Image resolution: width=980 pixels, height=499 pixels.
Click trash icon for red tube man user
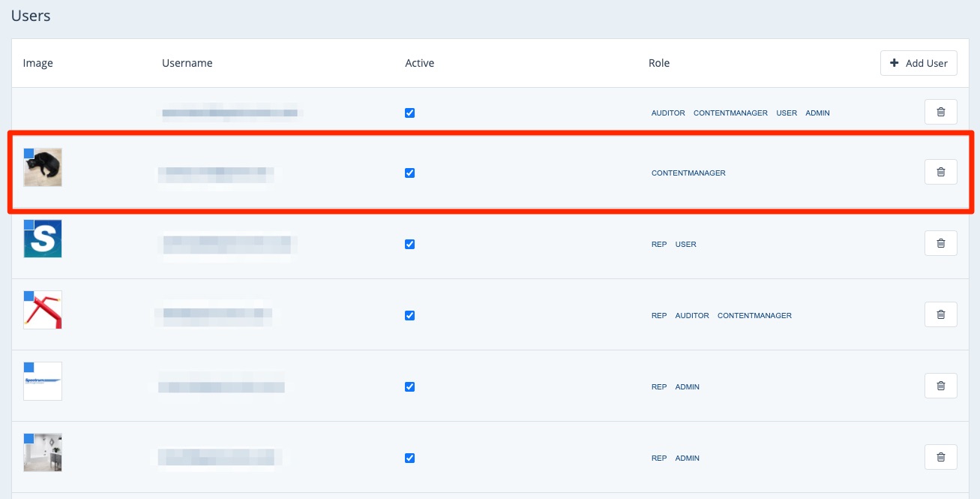tap(940, 315)
